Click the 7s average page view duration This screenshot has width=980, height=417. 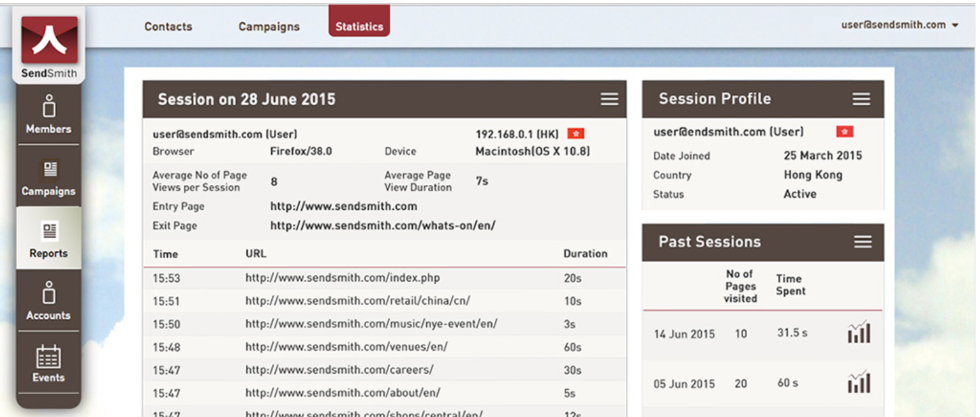pyautogui.click(x=482, y=182)
